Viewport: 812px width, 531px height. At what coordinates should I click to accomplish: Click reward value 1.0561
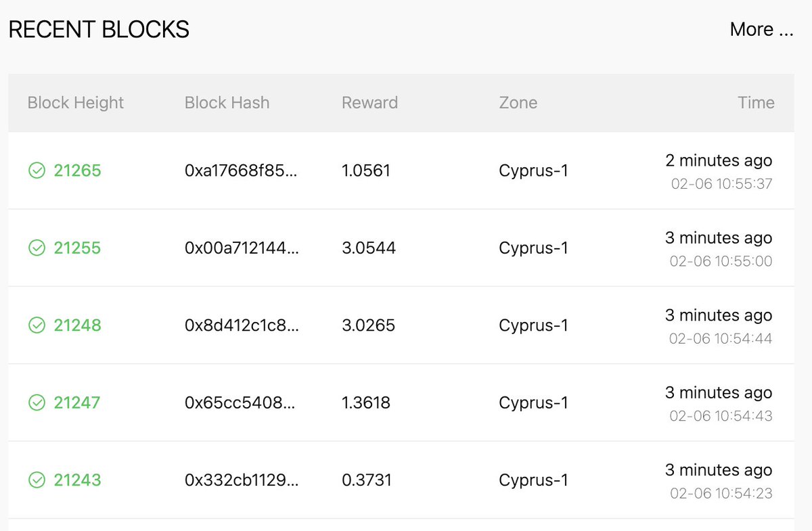[x=366, y=170]
